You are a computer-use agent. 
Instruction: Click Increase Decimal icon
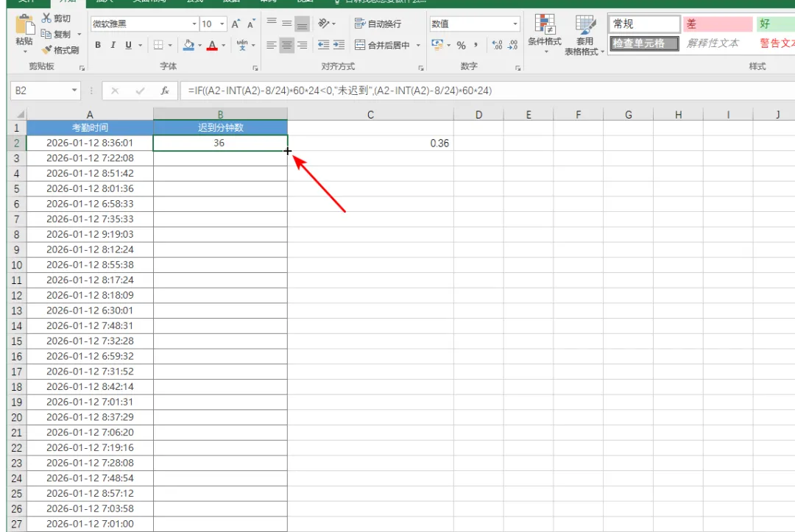[497, 45]
